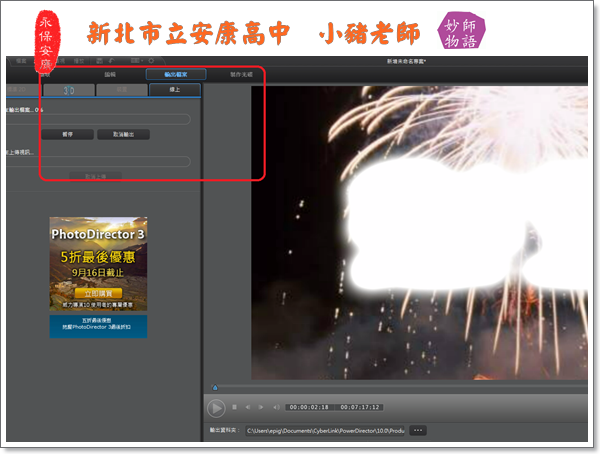This screenshot has height=454, width=600.
Task: Switch to the 編輯 module tab
Action: (110, 75)
